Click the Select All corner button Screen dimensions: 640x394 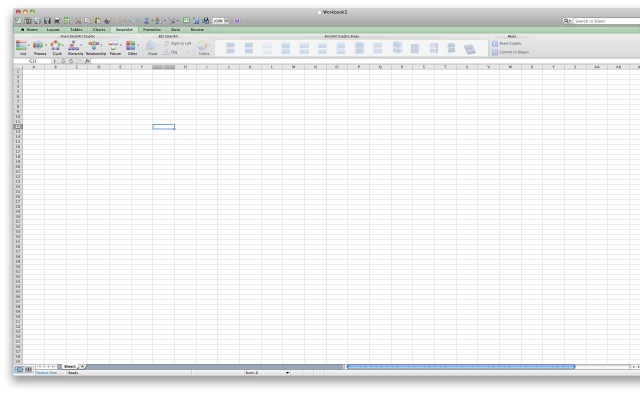(x=18, y=67)
